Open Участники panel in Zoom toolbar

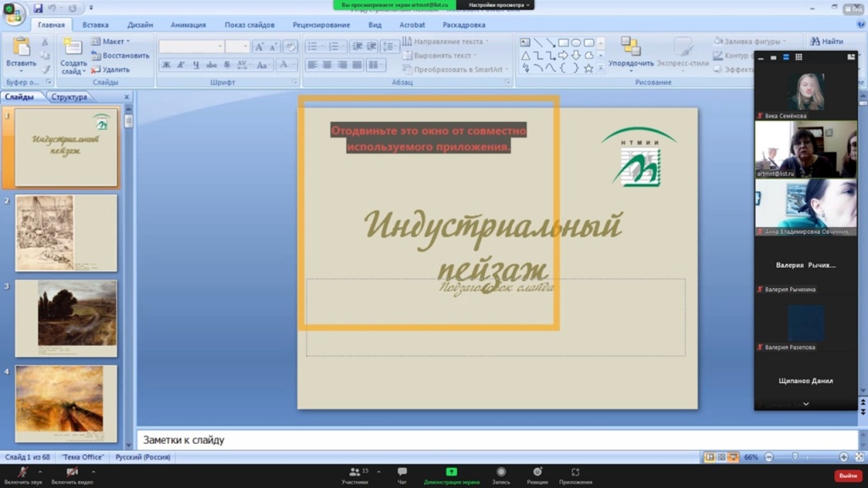point(354,472)
